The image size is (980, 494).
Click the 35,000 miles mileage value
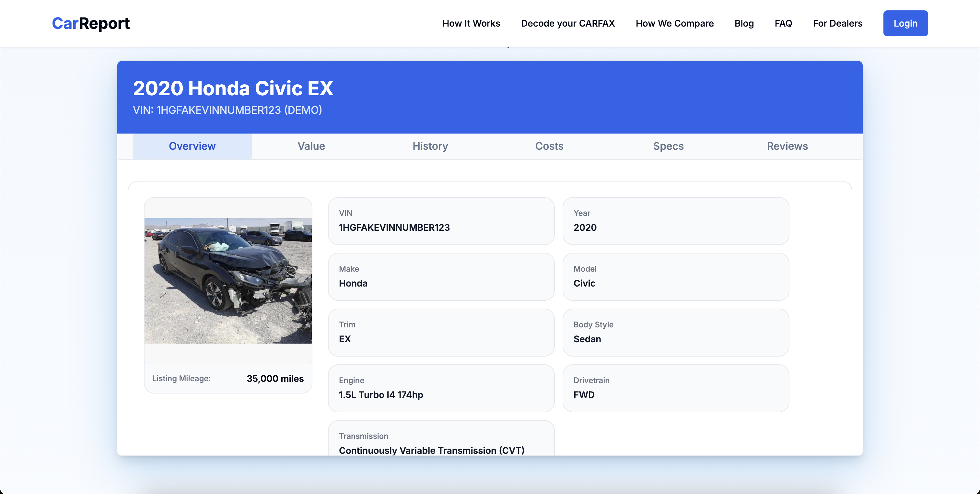(275, 378)
